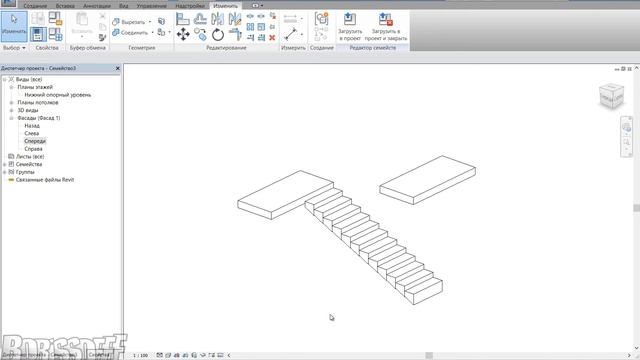Select the Trim/Extend to Corner tool
The height and width of the screenshot is (360, 640).
(235, 35)
